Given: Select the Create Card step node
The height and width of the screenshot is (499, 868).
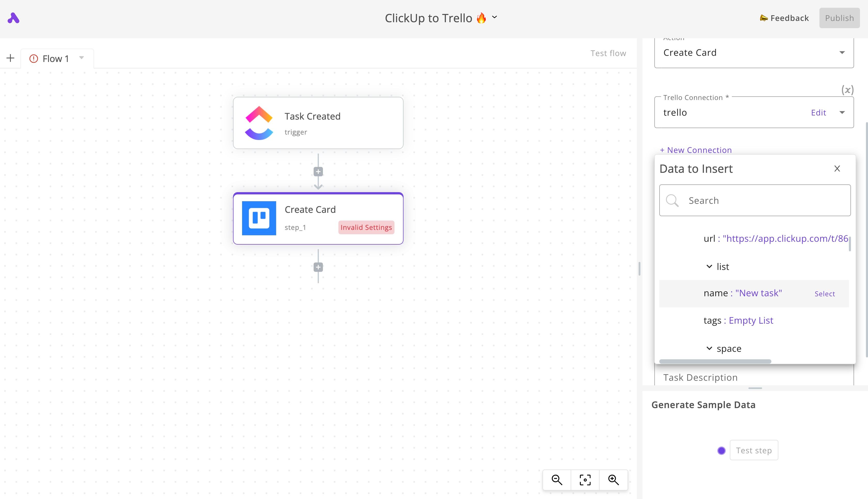Looking at the screenshot, I should pos(318,218).
